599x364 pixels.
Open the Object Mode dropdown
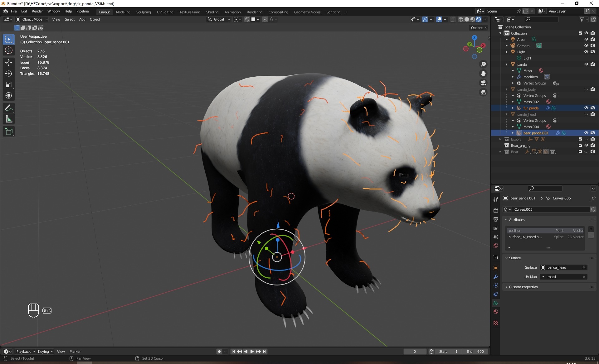32,19
